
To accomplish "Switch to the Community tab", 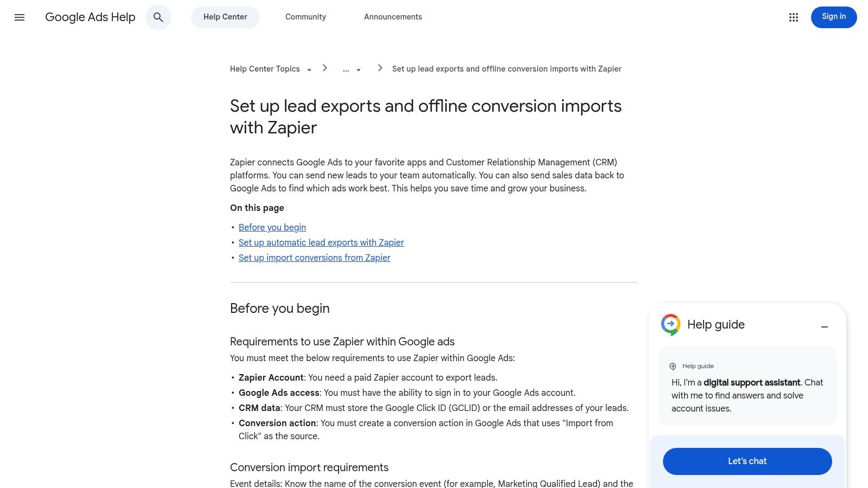I will pyautogui.click(x=306, y=17).
